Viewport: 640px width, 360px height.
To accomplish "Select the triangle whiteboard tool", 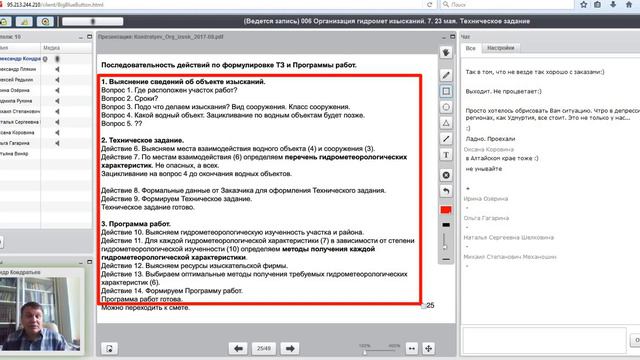I will click(x=446, y=123).
